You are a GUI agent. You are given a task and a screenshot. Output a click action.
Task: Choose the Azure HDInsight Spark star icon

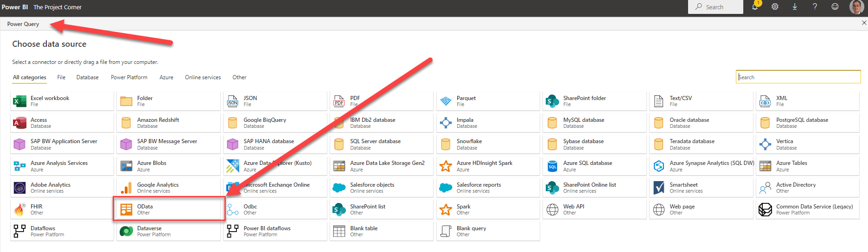pyautogui.click(x=446, y=166)
